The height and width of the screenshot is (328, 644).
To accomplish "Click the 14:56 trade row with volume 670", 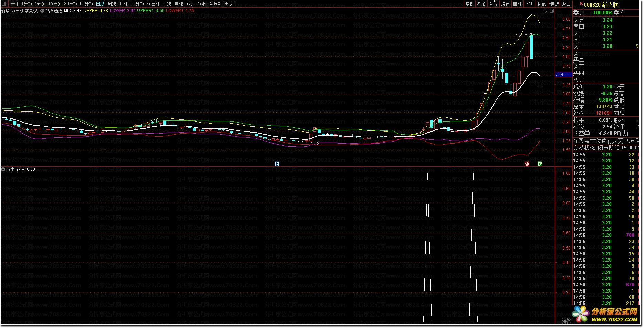I will (606, 285).
